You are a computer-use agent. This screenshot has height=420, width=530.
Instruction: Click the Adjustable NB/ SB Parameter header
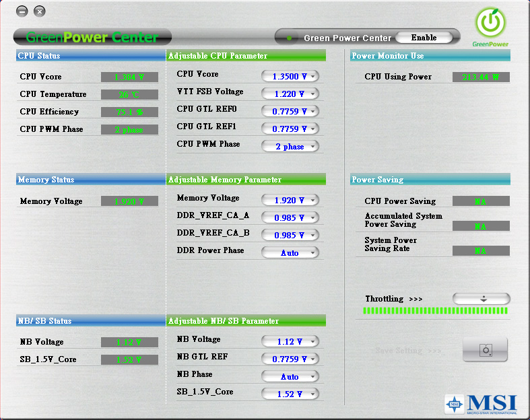pos(246,320)
